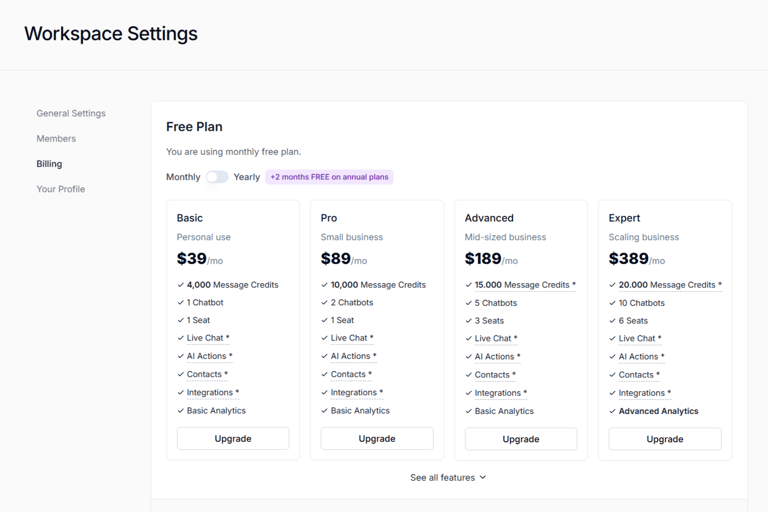Click Integrations feature in Expert plan
Image resolution: width=768 pixels, height=512 pixels.
pos(644,393)
